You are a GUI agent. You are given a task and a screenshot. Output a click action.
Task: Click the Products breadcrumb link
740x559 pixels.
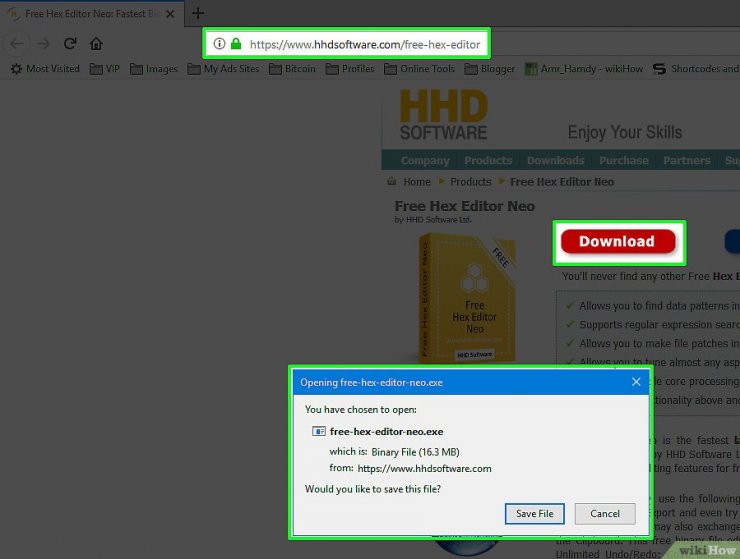tap(471, 182)
